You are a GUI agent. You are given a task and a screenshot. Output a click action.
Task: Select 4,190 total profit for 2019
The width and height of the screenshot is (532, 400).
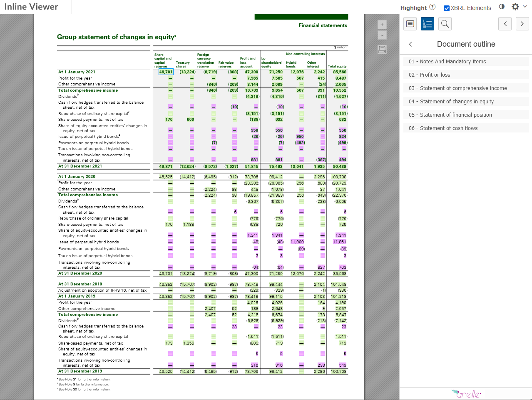pos(341,303)
